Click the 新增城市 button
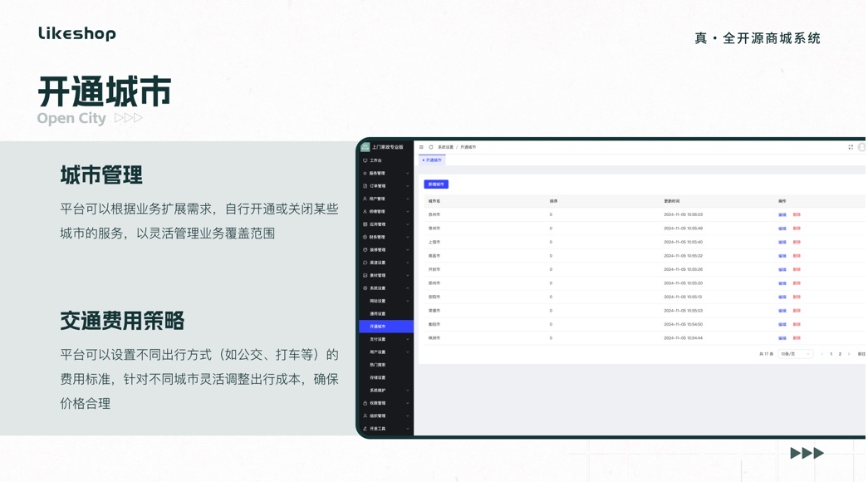The width and height of the screenshot is (868, 482). click(436, 184)
